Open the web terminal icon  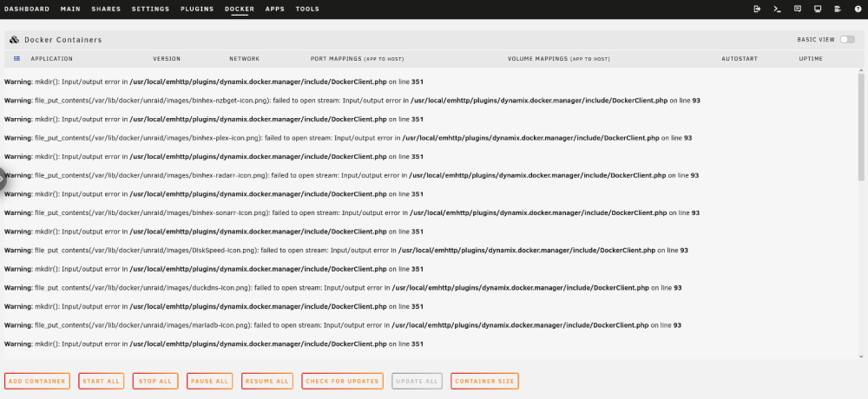777,9
